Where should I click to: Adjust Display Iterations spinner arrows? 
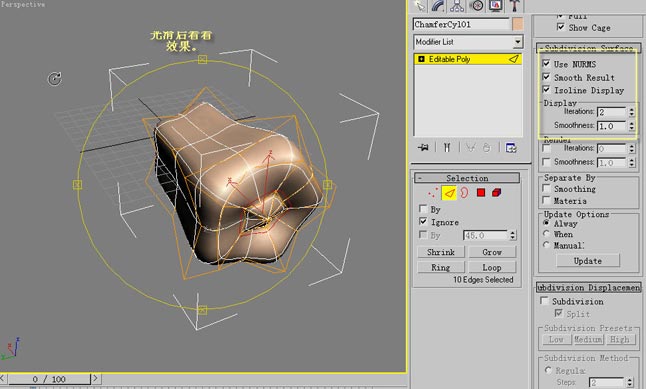(x=632, y=112)
